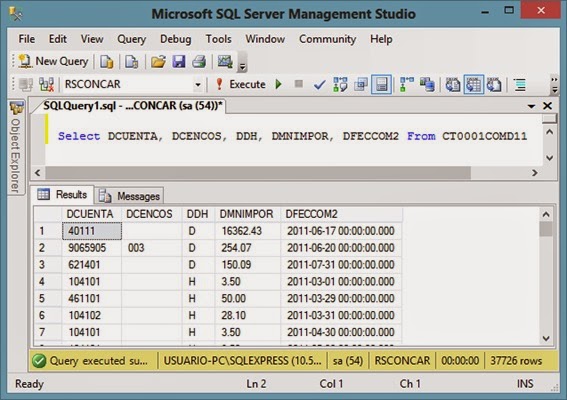Select Results to Text icon
567x400 pixels.
453,85
